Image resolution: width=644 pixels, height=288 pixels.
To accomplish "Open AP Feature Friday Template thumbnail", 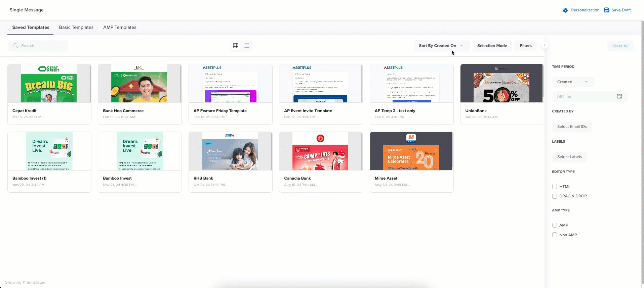I will (230, 83).
